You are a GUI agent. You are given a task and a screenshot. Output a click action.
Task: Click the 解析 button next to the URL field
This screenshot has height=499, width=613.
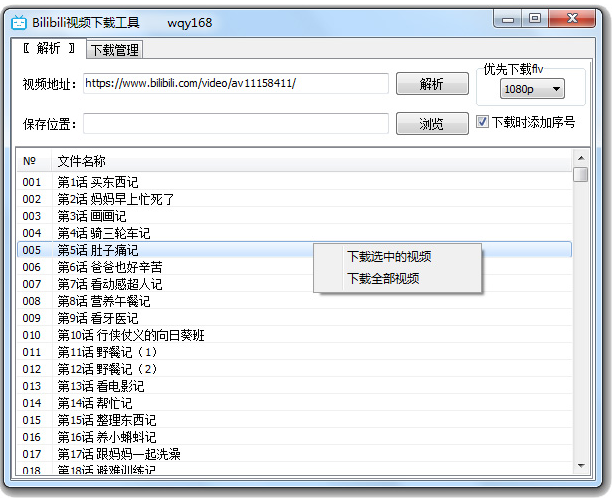[432, 83]
